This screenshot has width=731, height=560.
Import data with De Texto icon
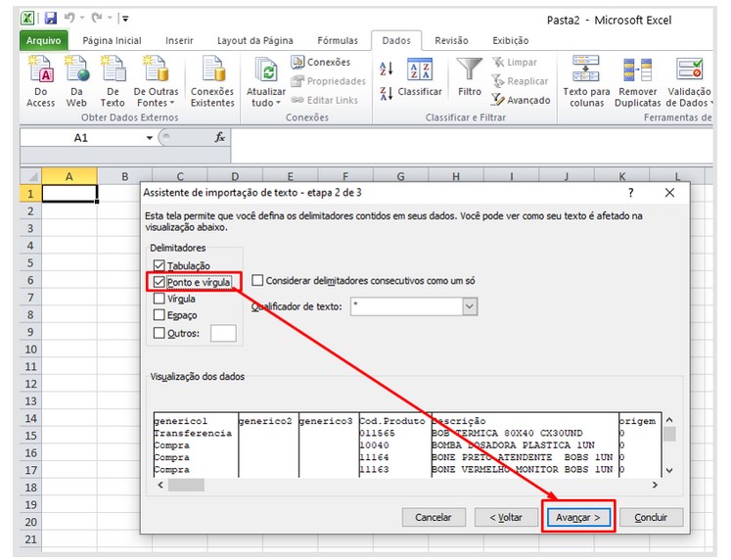(x=113, y=81)
